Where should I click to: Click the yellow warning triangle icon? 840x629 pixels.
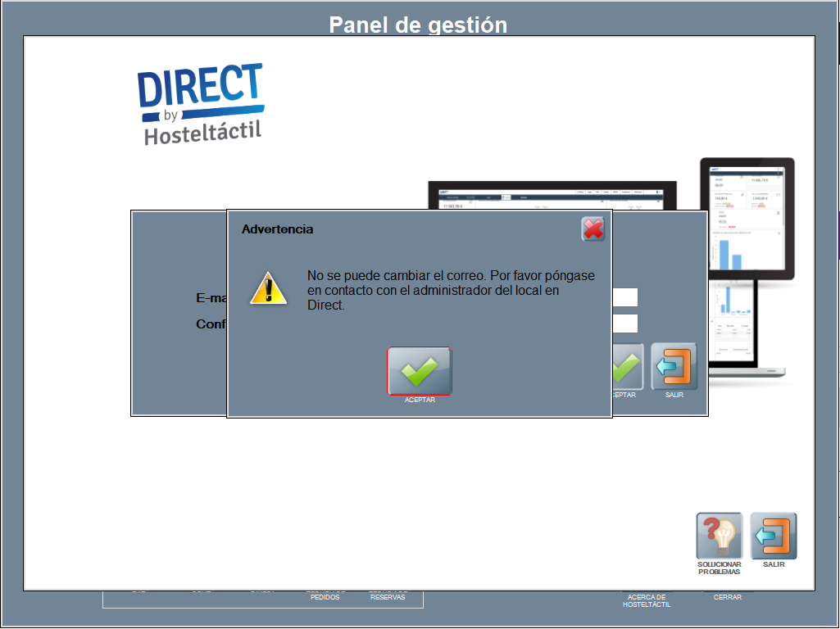[268, 288]
